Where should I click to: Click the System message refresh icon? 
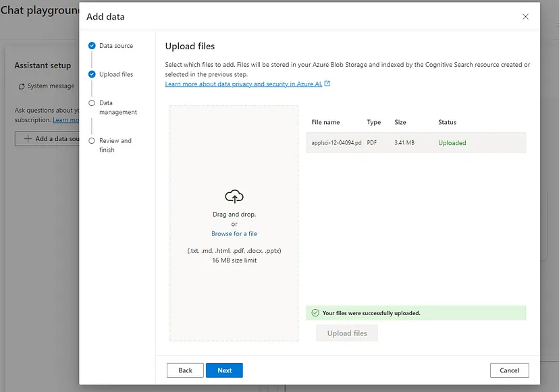click(x=22, y=86)
